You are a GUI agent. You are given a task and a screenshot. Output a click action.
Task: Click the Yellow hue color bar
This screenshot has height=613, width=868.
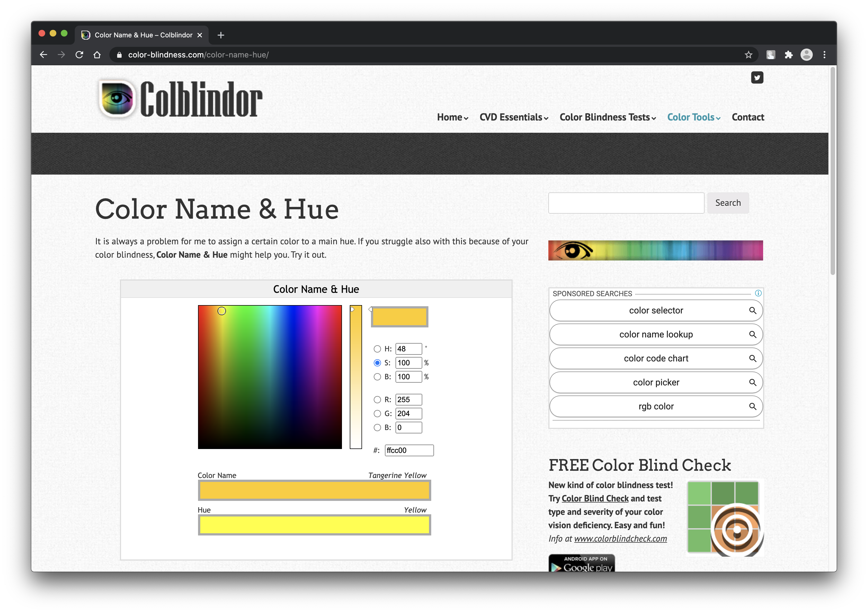coord(315,525)
